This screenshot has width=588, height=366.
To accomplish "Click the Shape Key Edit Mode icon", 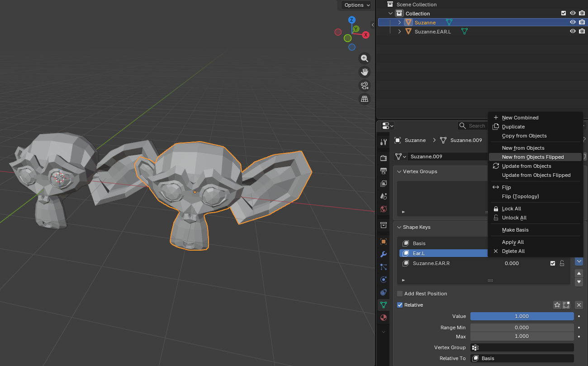I will click(x=566, y=305).
